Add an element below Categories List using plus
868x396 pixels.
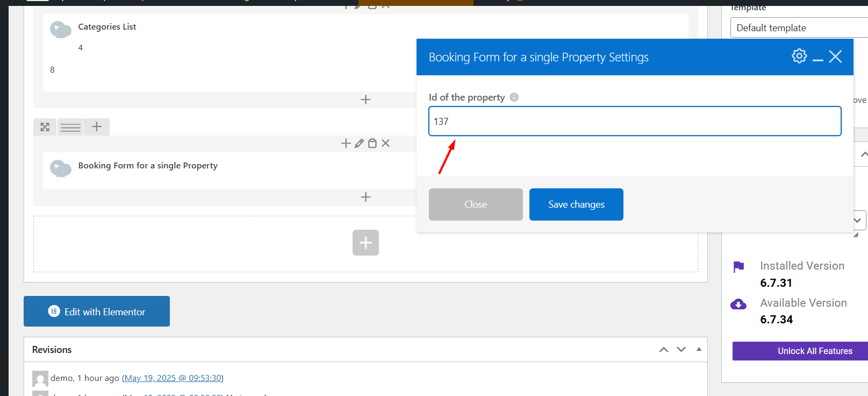click(x=365, y=100)
